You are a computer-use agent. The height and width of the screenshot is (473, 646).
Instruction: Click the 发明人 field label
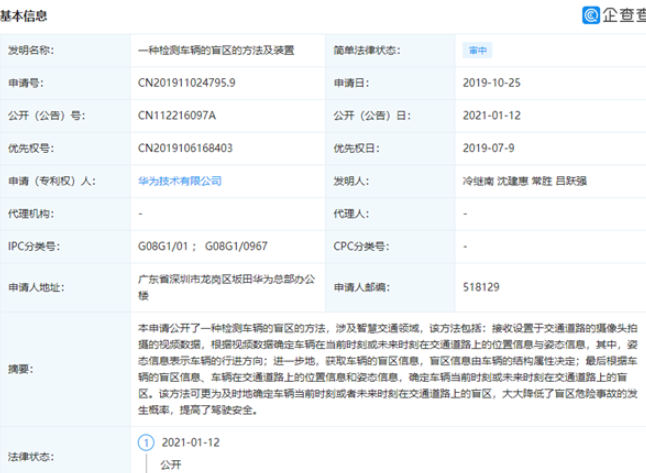click(x=351, y=181)
